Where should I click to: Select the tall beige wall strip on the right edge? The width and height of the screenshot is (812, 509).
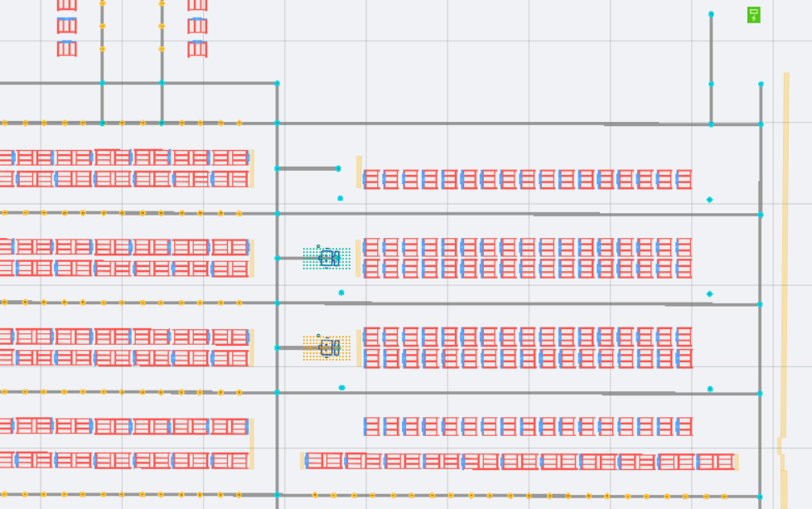(785, 249)
